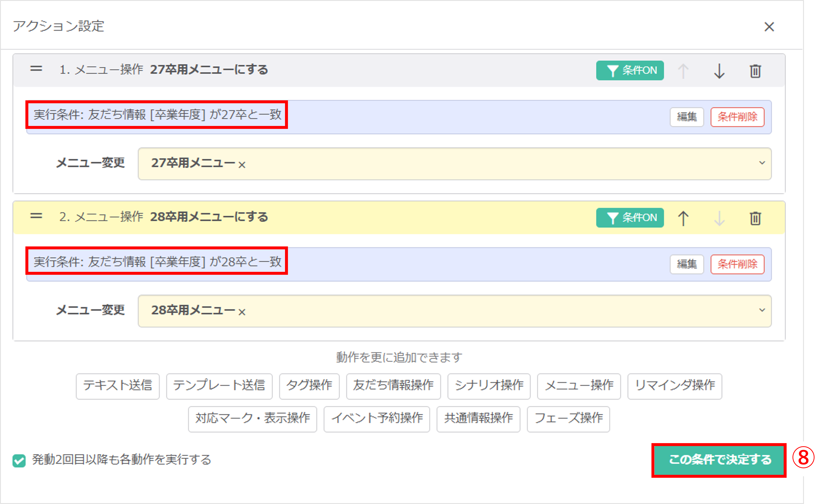Add a メニュー操作 action
Image resolution: width=829 pixels, height=504 pixels.
coord(579,386)
